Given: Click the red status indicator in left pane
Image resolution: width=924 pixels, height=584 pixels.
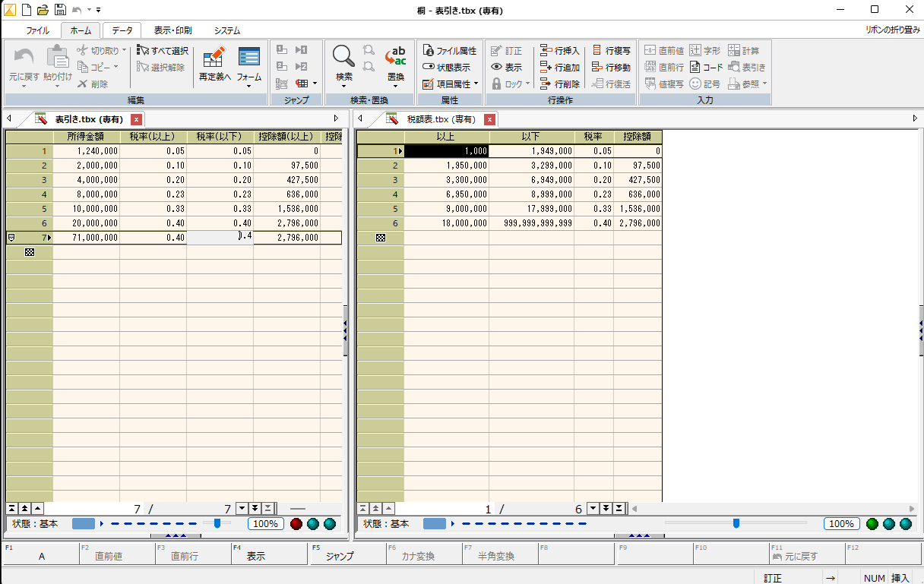Looking at the screenshot, I should click(296, 524).
